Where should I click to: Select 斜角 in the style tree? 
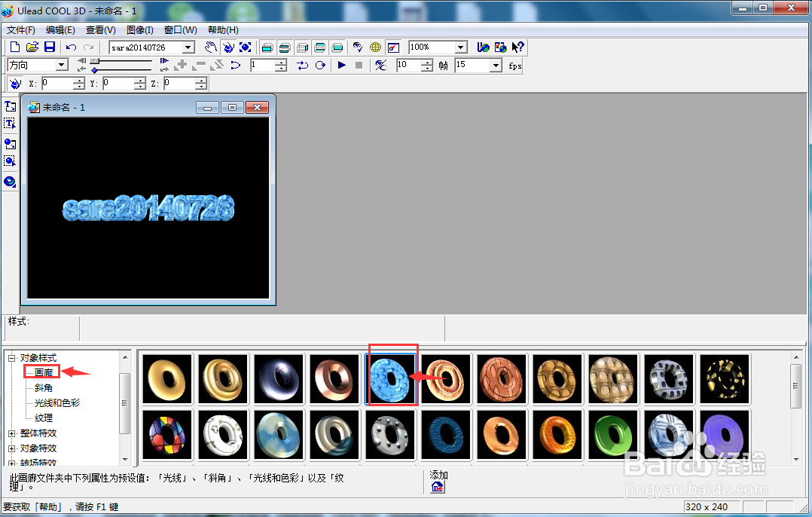[x=44, y=387]
